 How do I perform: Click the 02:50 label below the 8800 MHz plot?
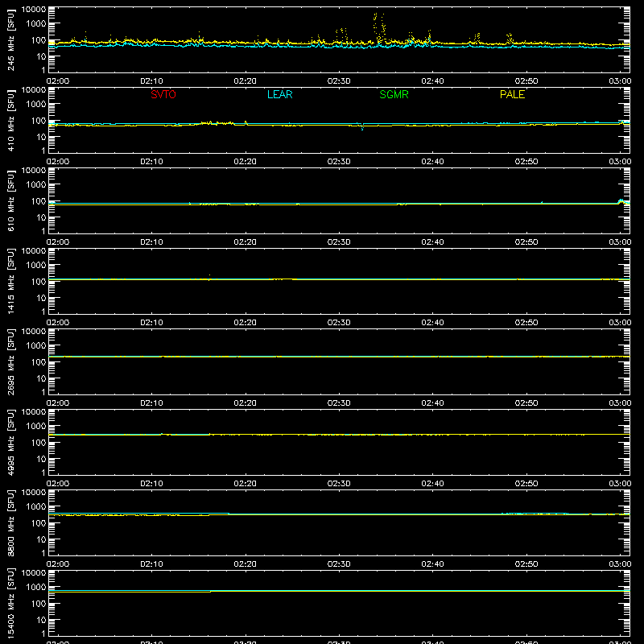coord(526,564)
